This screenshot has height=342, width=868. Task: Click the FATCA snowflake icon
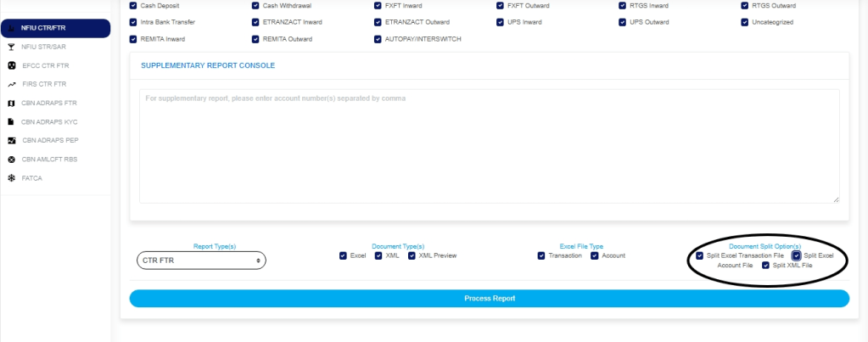coord(11,177)
